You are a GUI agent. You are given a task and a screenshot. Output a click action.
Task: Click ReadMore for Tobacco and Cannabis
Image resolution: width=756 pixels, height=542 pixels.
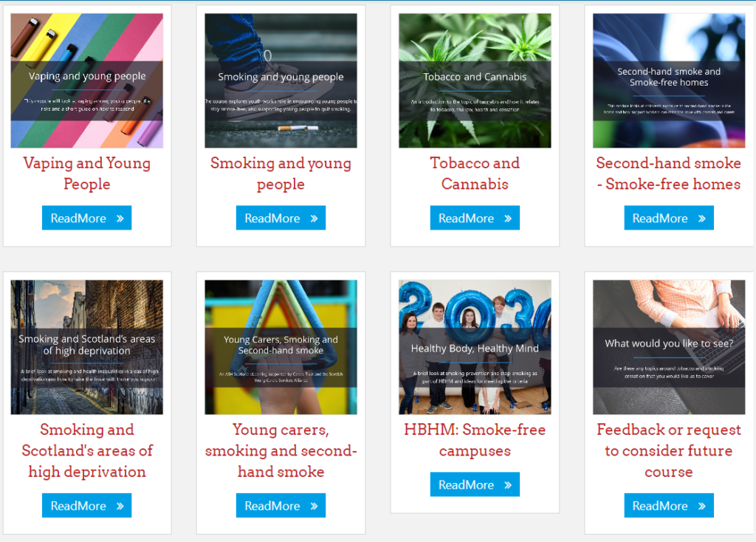tap(475, 218)
